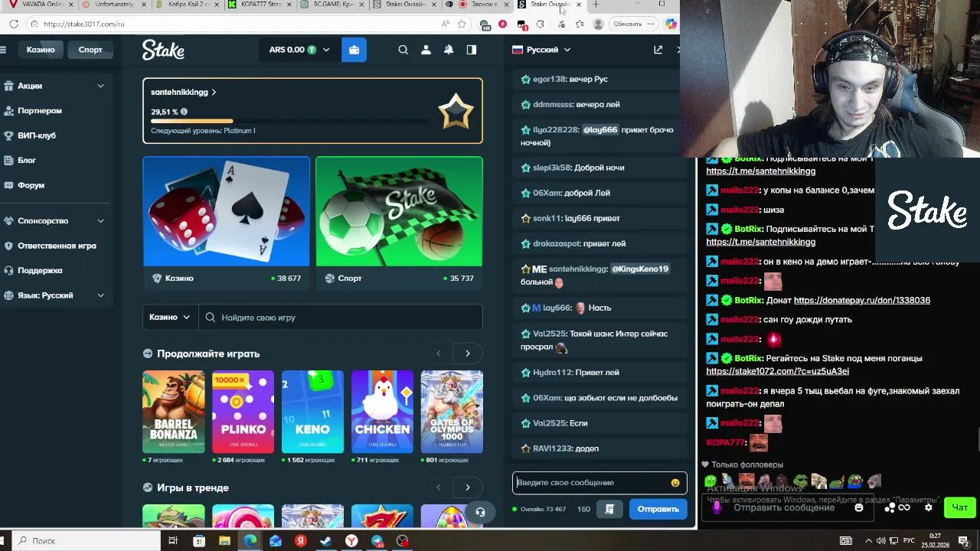Focus the Найдите свою игру search field
The image size is (980, 551).
pyautogui.click(x=341, y=318)
